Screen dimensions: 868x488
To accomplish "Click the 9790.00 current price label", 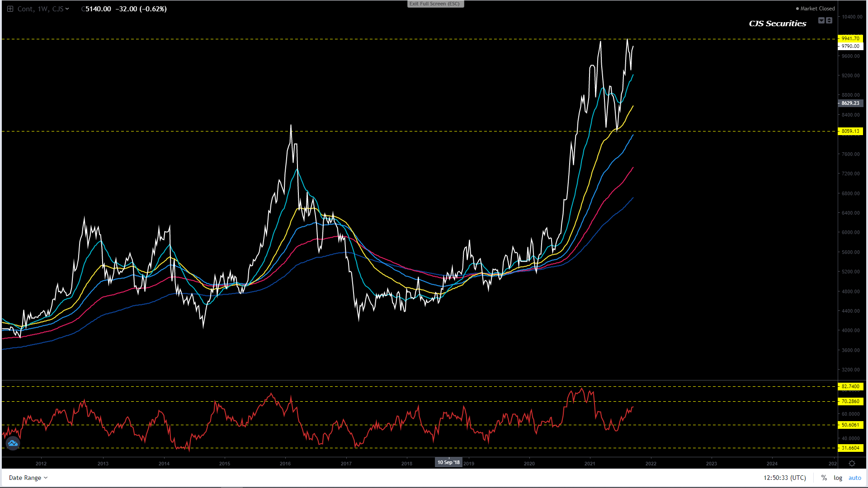I will pyautogui.click(x=850, y=46).
